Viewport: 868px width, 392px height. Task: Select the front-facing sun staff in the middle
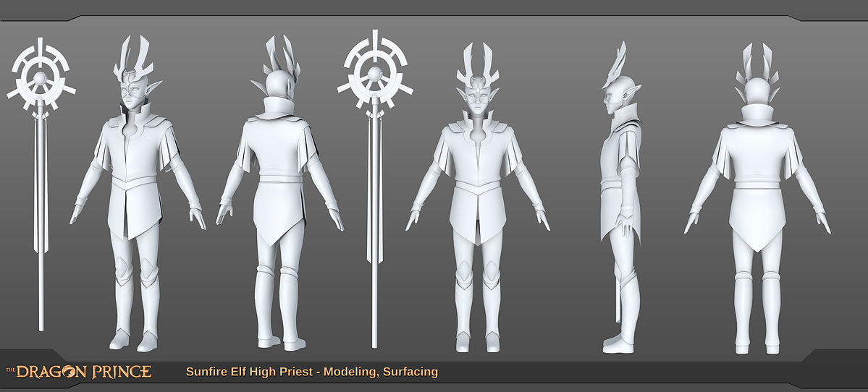click(x=375, y=189)
